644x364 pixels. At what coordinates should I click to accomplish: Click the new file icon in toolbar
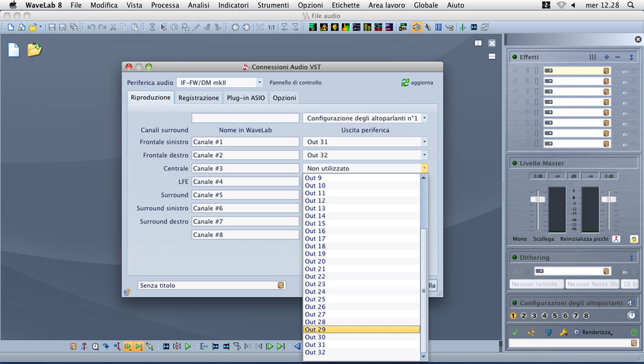(11, 27)
